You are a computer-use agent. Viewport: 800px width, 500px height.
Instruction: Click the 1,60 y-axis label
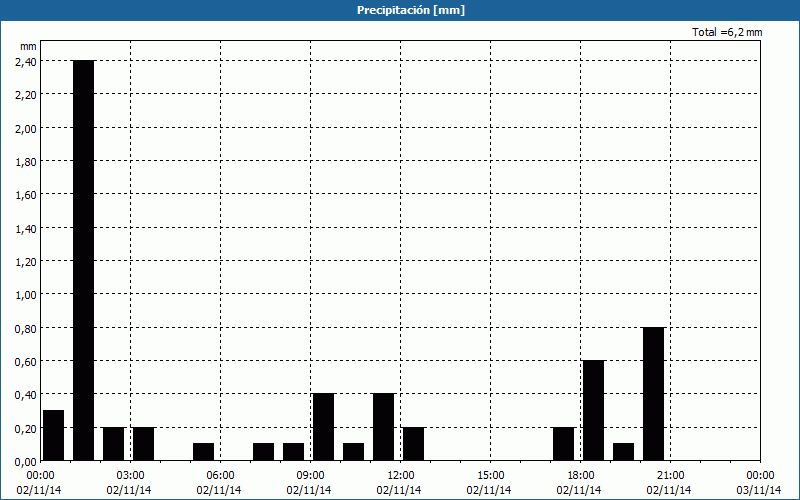coord(26,195)
